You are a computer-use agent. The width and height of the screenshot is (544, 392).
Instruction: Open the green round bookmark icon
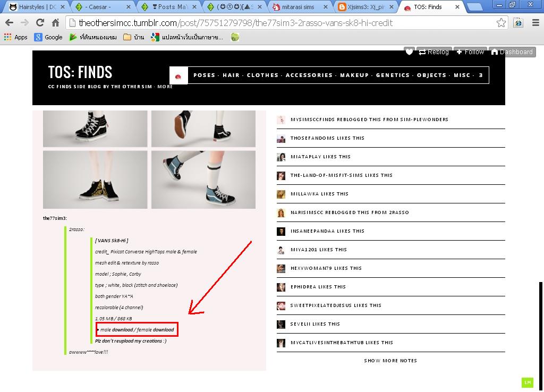235,37
